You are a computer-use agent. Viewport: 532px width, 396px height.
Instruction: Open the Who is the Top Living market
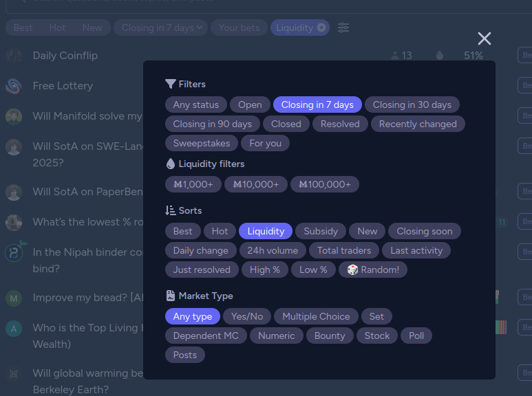[88, 336]
